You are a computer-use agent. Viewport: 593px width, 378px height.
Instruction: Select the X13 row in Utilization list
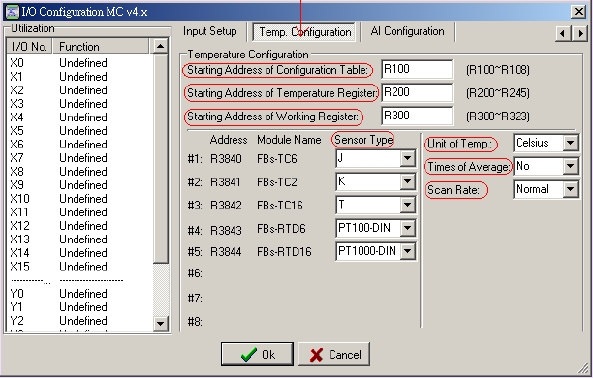[x=79, y=239]
